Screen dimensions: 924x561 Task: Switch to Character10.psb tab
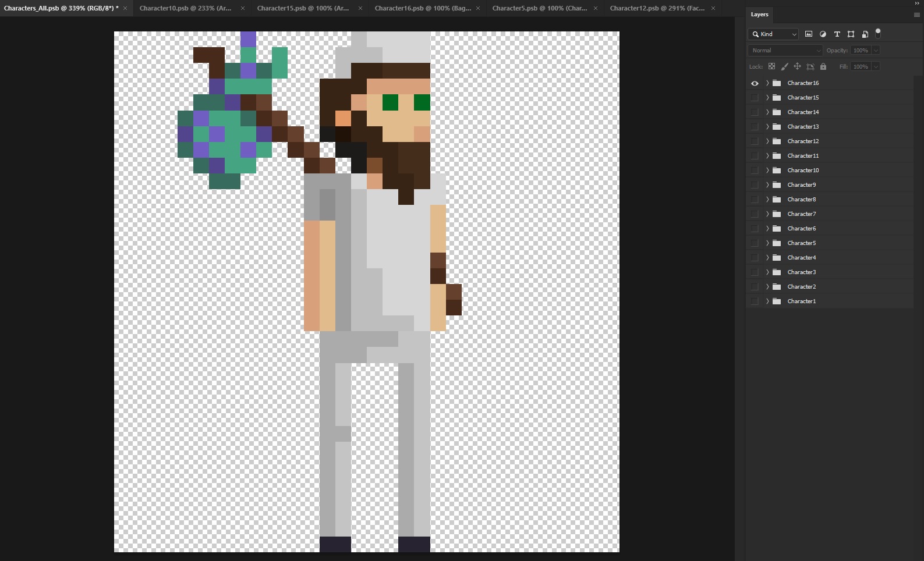click(185, 8)
